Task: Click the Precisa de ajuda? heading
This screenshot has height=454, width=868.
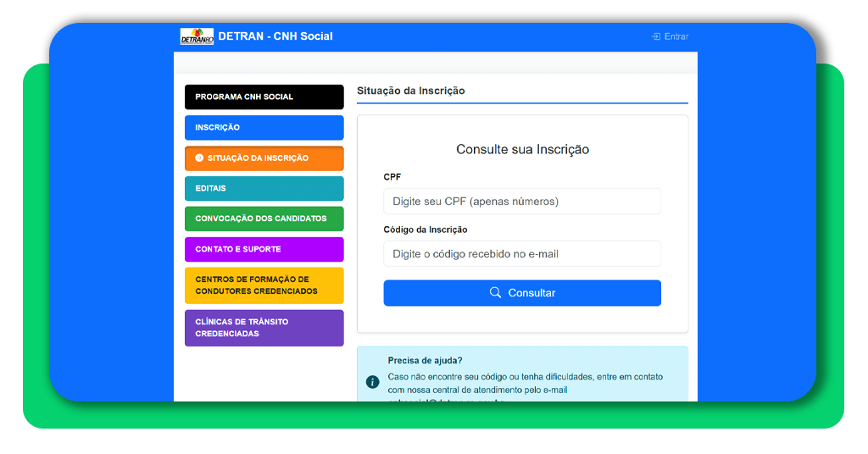Action: (x=426, y=361)
